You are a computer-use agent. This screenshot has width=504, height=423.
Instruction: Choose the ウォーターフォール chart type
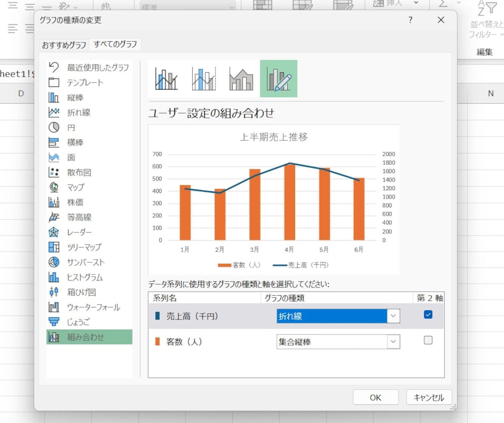pyautogui.click(x=93, y=307)
